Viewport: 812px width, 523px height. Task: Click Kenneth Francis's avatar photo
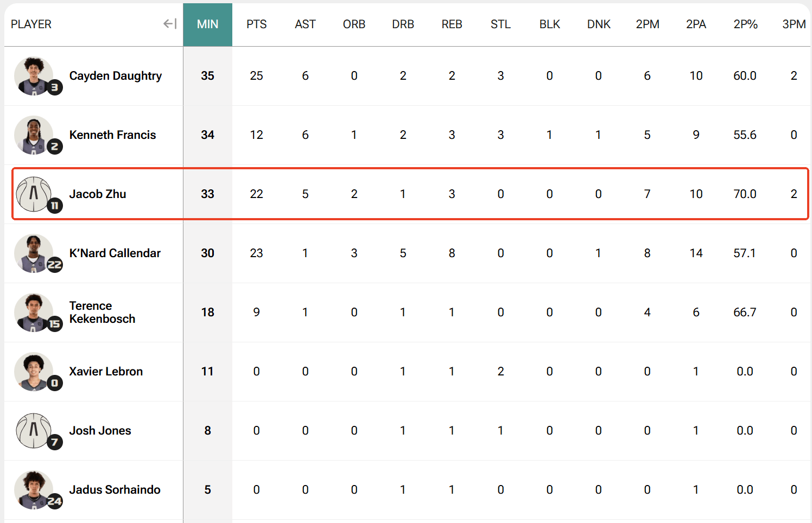coord(33,135)
